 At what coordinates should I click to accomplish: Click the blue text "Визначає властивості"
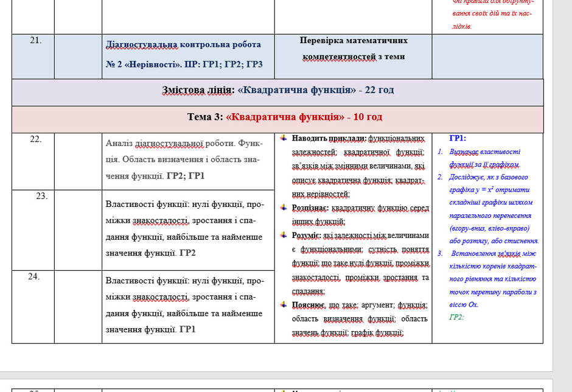(x=484, y=152)
